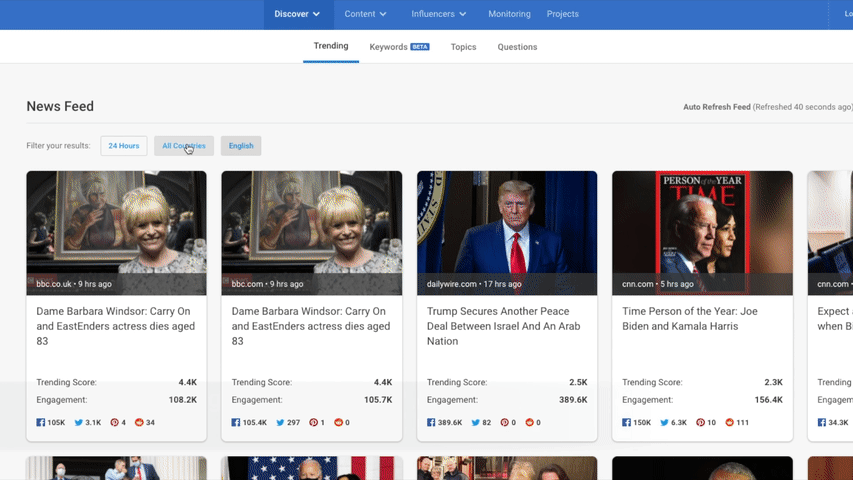The image size is (853, 480).
Task: Click Reddit icon on CNN Time article
Action: point(729,423)
